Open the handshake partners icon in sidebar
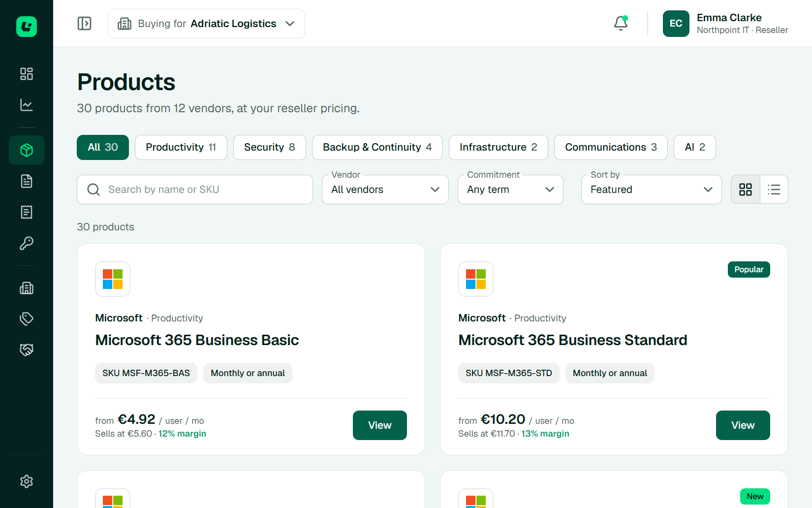The image size is (812, 508). pos(27,350)
